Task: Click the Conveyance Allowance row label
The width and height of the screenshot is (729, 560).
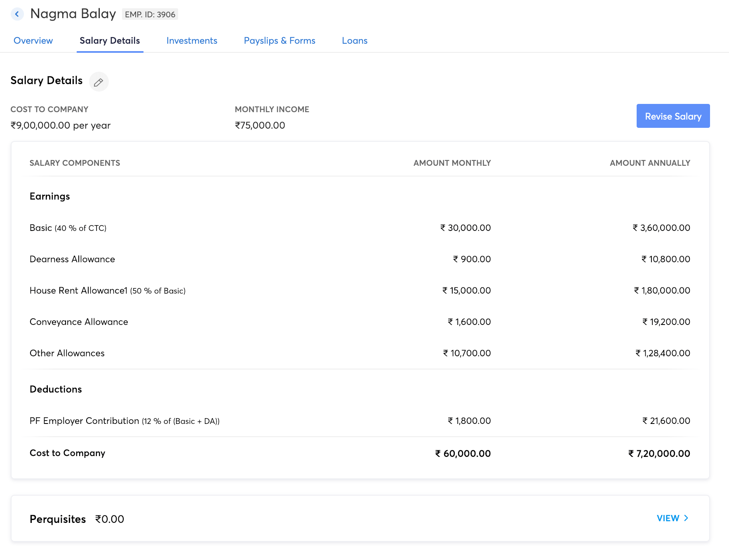Action: pyautogui.click(x=79, y=322)
